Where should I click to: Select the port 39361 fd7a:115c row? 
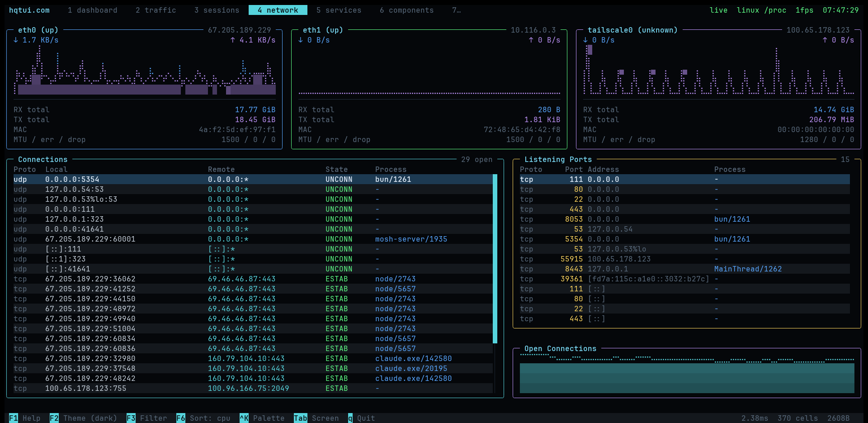pos(685,279)
